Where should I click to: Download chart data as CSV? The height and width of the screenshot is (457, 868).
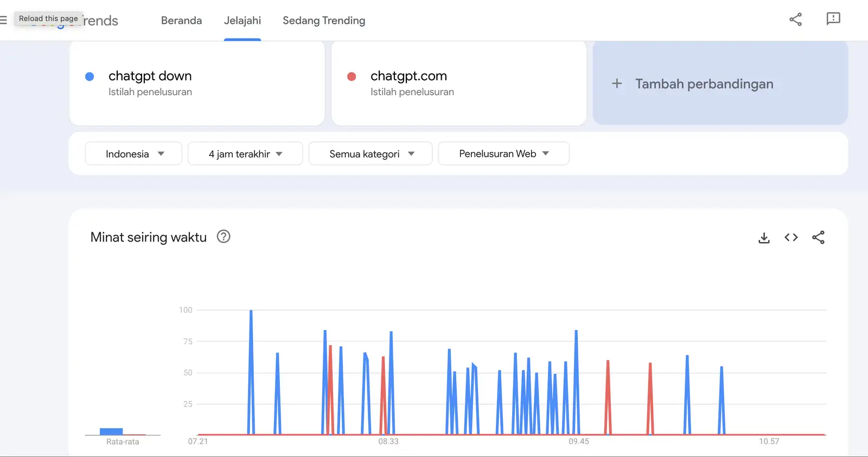point(764,238)
